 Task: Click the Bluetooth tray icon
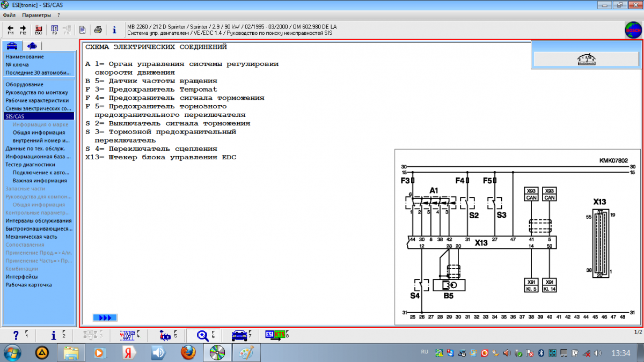click(x=541, y=353)
